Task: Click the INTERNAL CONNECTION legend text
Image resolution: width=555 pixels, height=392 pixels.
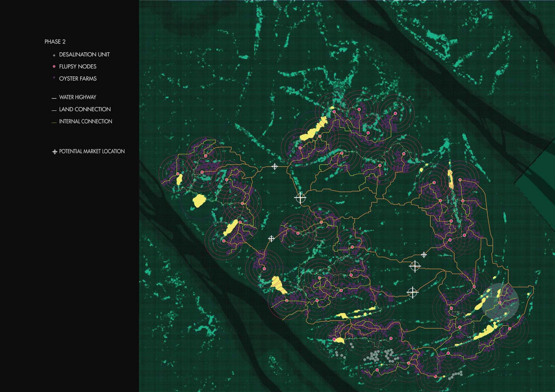Action: pyautogui.click(x=85, y=121)
